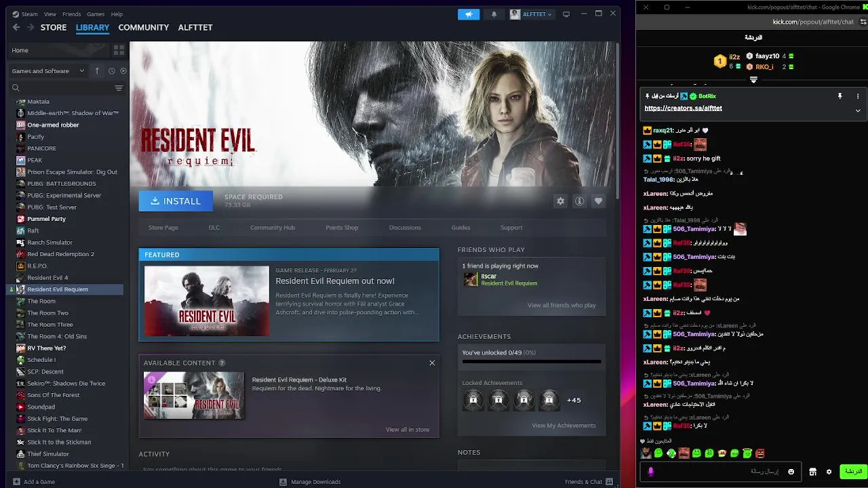Switch Steam to Big Picture mode

566,14
